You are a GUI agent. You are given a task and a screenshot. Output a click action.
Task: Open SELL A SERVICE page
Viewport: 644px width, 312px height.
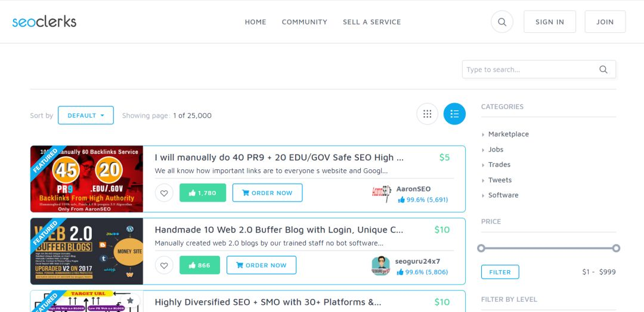(x=371, y=22)
